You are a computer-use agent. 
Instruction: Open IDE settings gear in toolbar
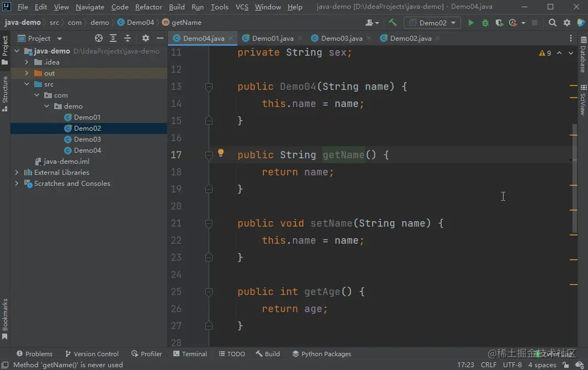[x=567, y=23]
